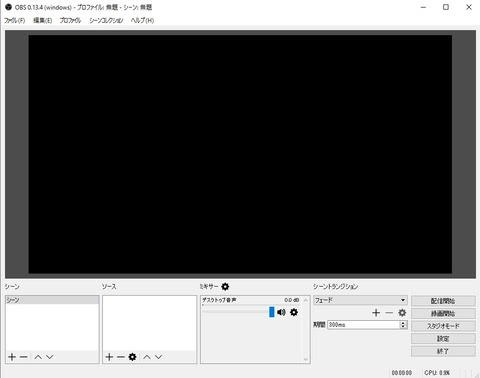Open transition properties gear icon
The height and width of the screenshot is (378, 480).
402,313
